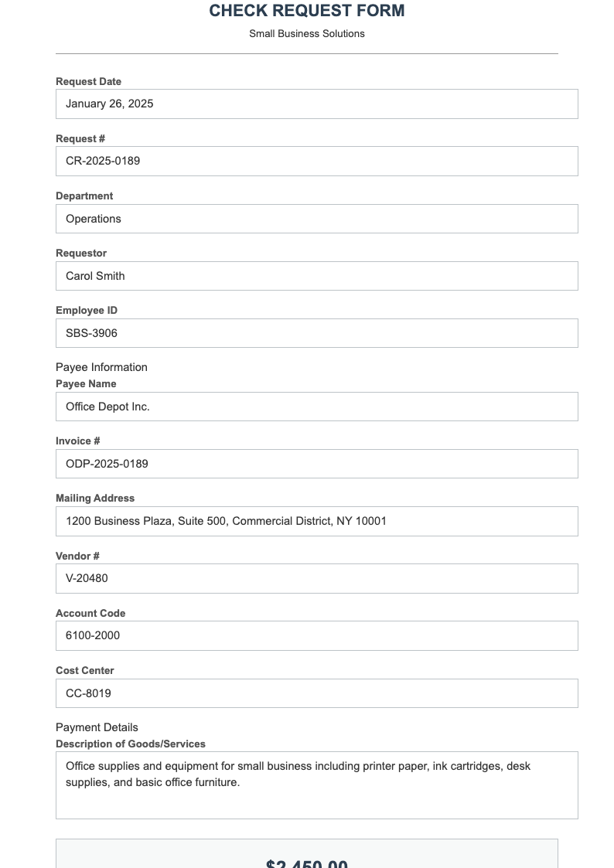Click the Employee ID label
614x868 pixels.
86,310
